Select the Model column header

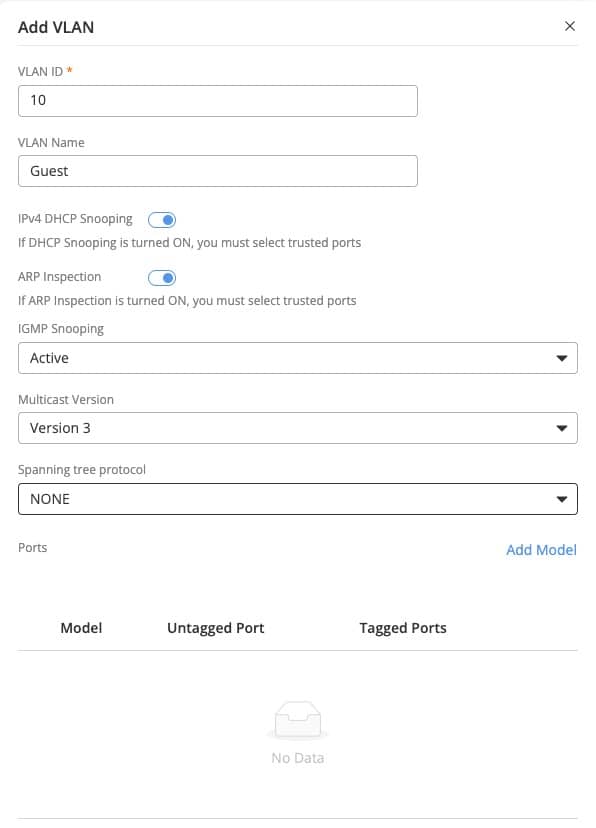point(81,628)
